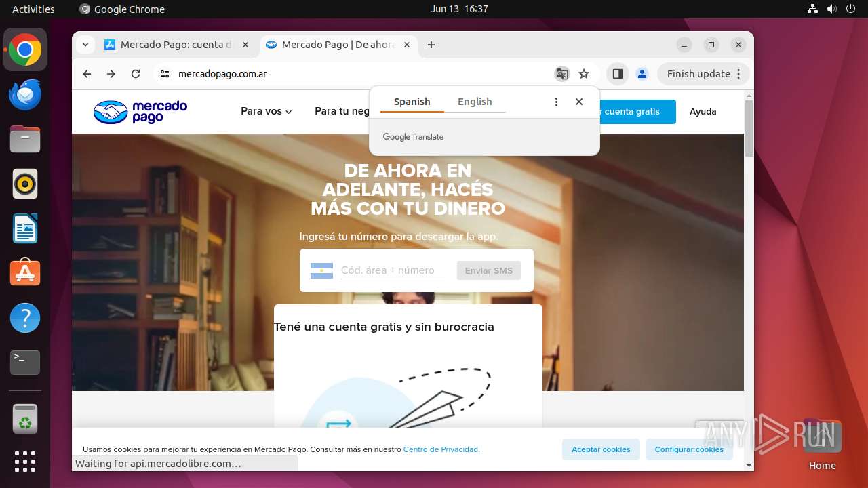This screenshot has height=488, width=868.
Task: Open the clock and calendar Jun 13 16:37
Action: point(459,9)
